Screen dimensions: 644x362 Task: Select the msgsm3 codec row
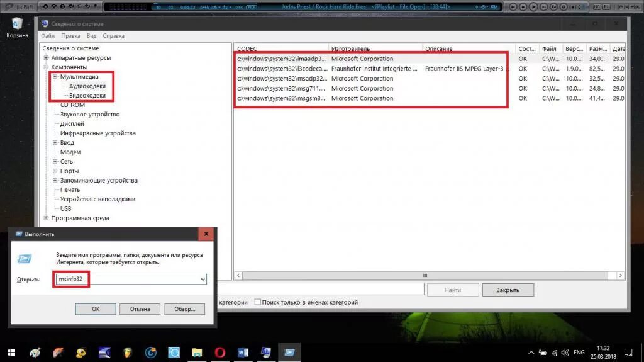coord(430,98)
